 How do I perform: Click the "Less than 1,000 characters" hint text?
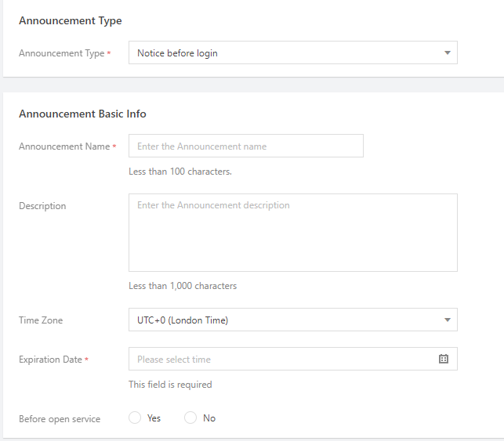(183, 286)
